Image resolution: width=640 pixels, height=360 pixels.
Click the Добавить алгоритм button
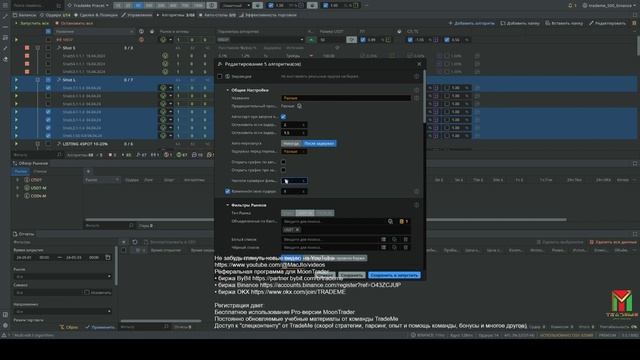click(x=471, y=23)
